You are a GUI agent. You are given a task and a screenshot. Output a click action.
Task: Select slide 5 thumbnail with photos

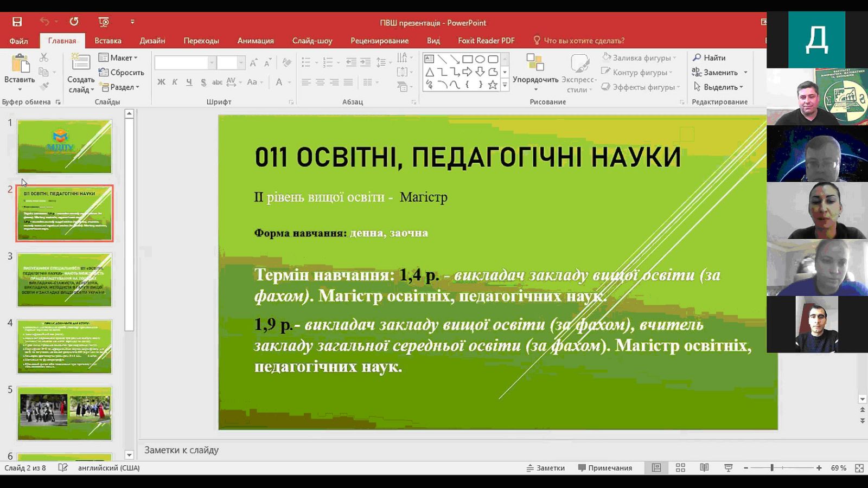(x=65, y=413)
